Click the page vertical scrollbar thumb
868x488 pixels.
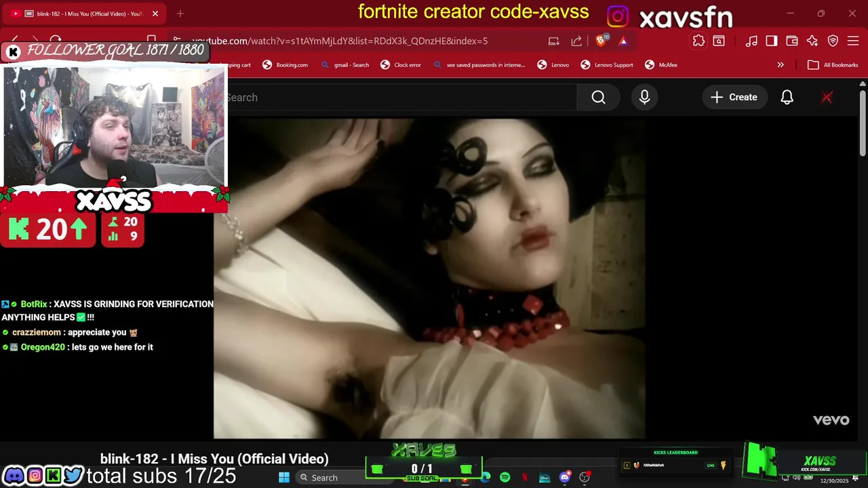tap(863, 123)
